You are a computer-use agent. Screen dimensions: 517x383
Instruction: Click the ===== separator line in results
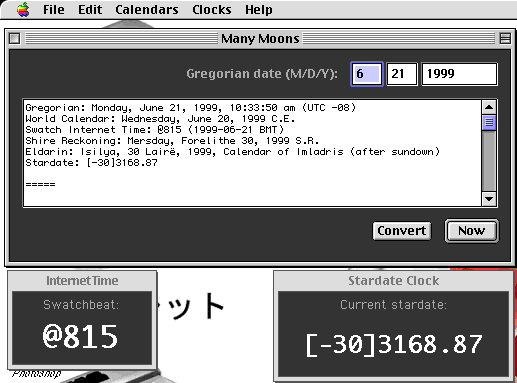pyautogui.click(x=40, y=184)
